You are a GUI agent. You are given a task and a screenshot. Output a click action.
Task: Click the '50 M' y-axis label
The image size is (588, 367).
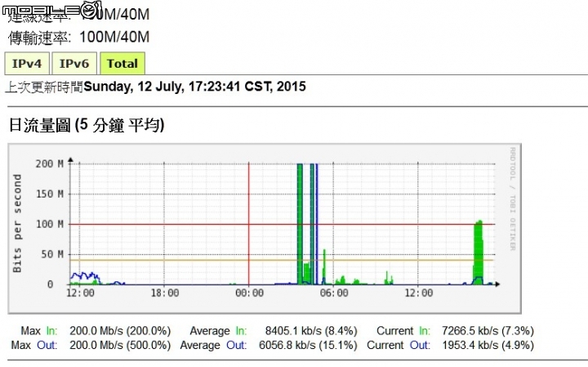coord(52,254)
